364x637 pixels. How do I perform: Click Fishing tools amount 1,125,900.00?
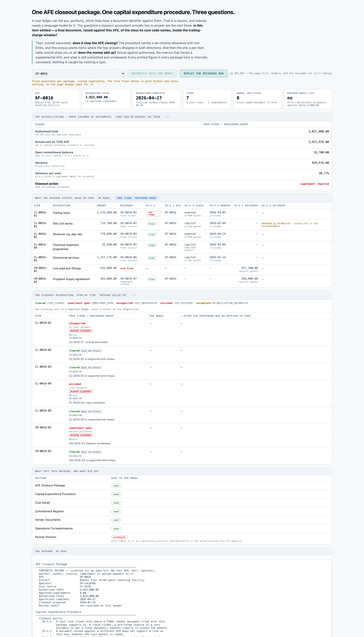pos(107,212)
